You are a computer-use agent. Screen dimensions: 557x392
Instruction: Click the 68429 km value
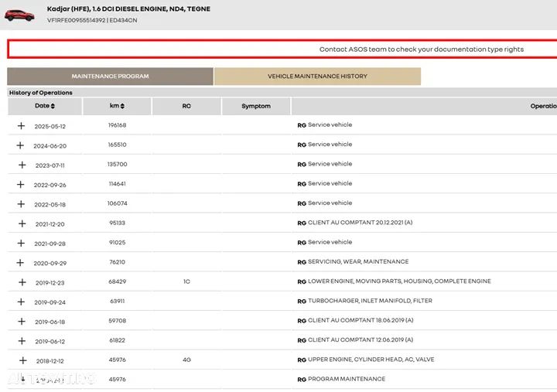coord(118,281)
